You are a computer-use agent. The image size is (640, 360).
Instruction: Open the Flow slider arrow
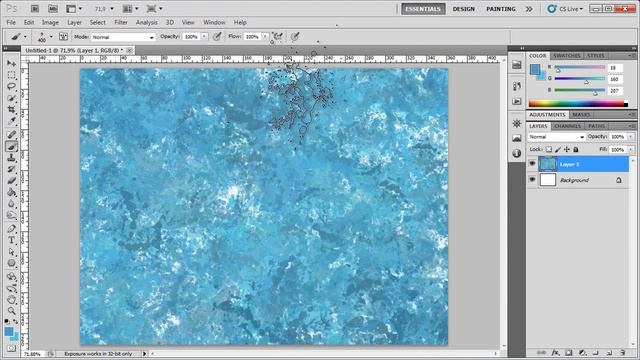click(265, 37)
